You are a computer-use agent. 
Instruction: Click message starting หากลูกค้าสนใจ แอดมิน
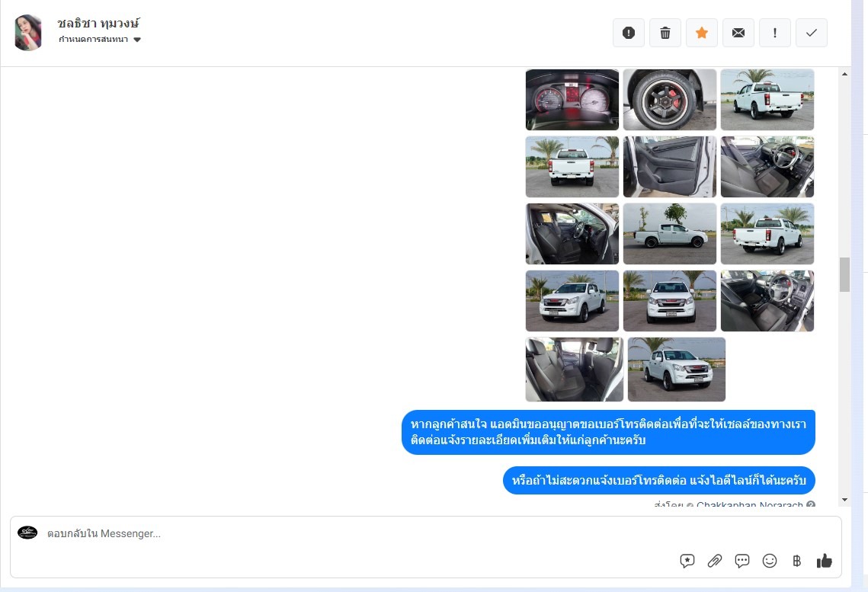pyautogui.click(x=608, y=432)
